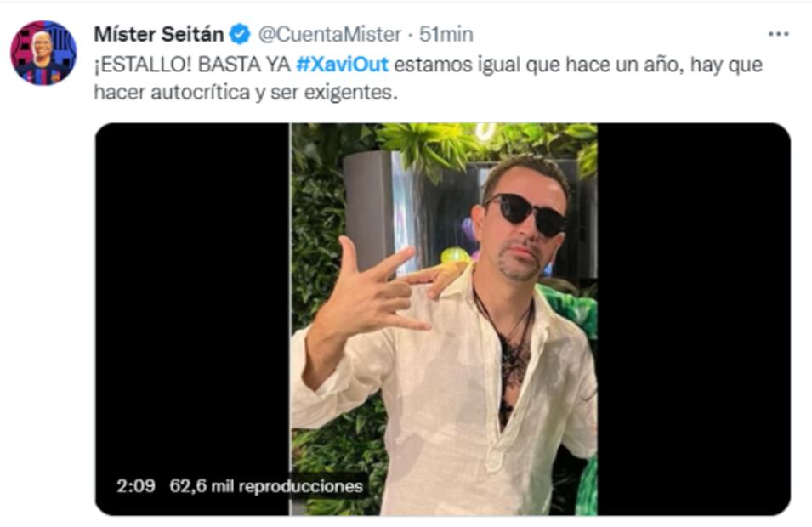Open the @CuentaMister handle

click(329, 34)
